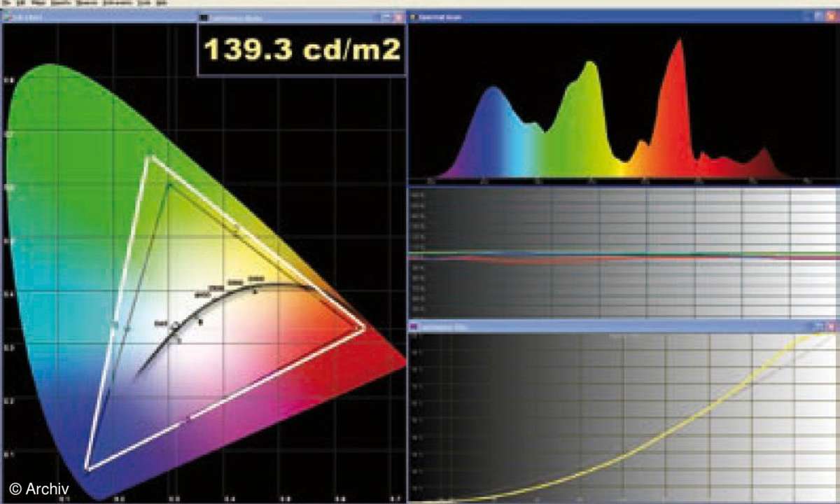Minimize the spectral scan window

tap(806, 16)
